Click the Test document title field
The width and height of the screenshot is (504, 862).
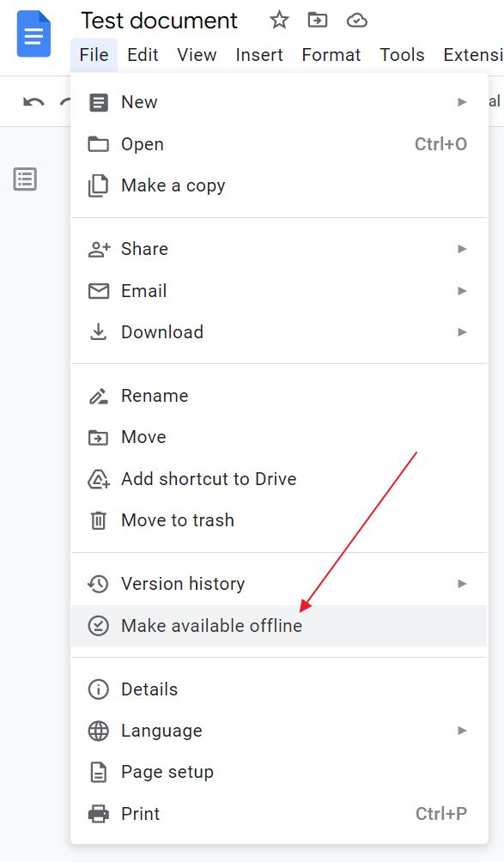159,20
